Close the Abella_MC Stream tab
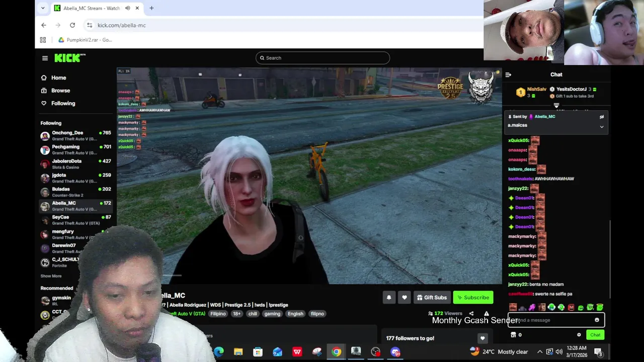 [137, 8]
